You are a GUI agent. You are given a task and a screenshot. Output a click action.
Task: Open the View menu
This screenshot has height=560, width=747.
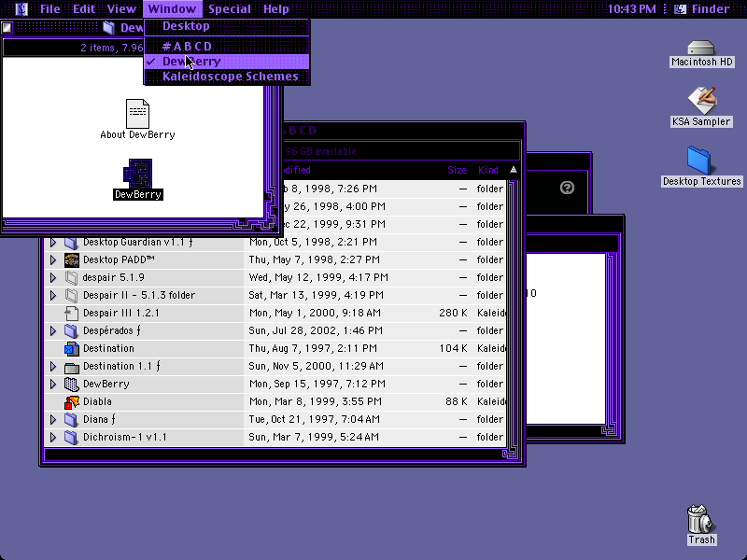[121, 8]
